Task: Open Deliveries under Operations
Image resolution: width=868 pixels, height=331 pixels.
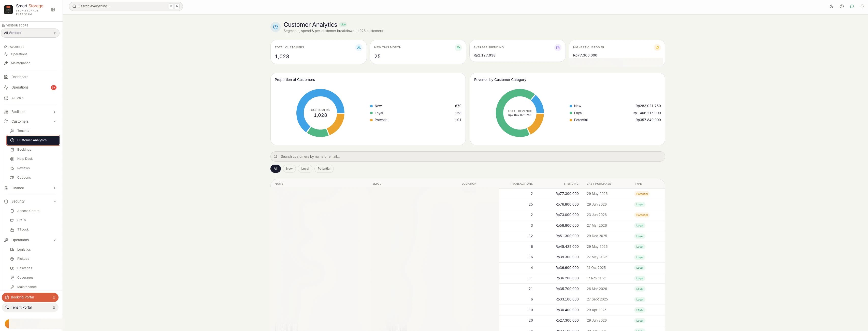Action: click(x=33, y=268)
